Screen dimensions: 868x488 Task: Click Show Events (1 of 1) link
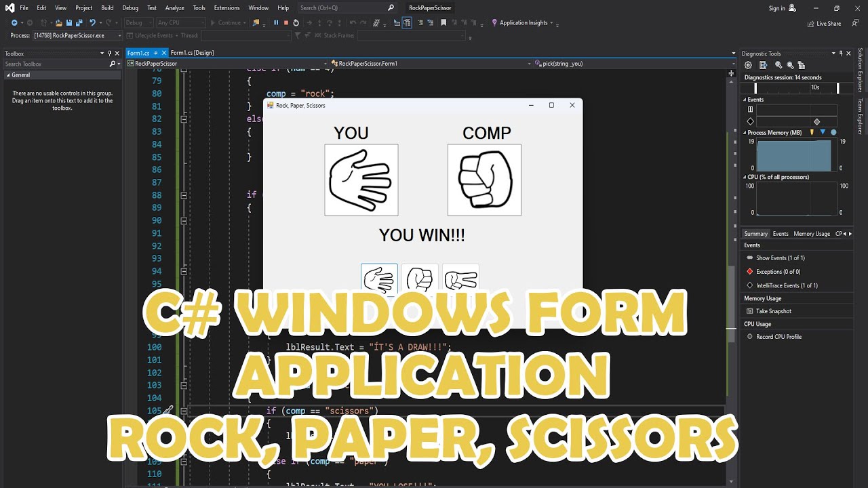pyautogui.click(x=781, y=258)
